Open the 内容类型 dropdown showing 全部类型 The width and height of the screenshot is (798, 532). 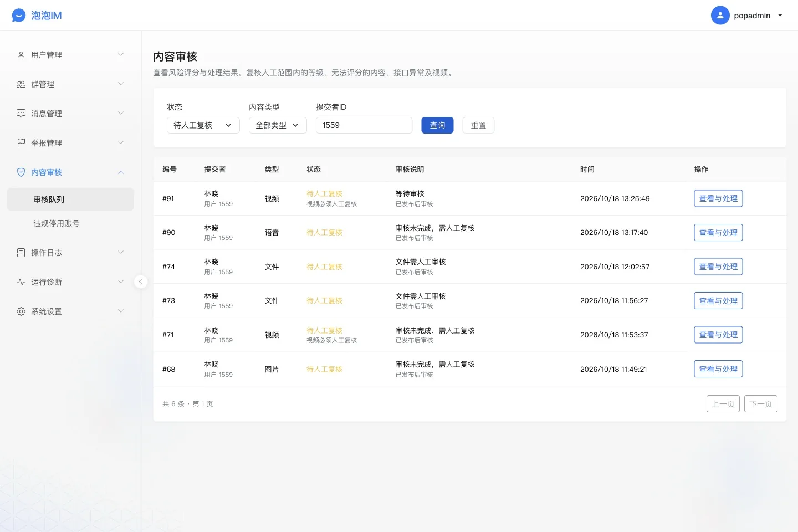pos(278,125)
